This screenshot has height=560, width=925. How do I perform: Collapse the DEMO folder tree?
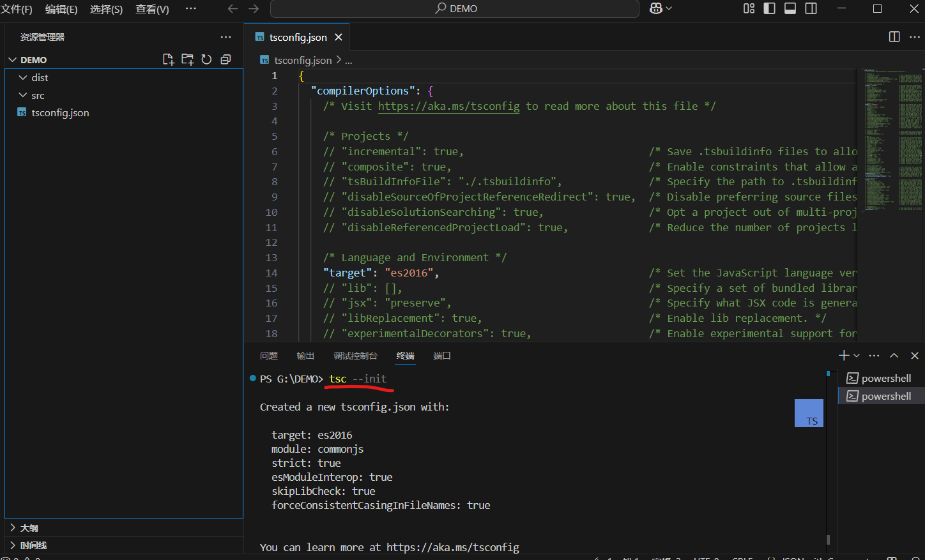pos(13,59)
